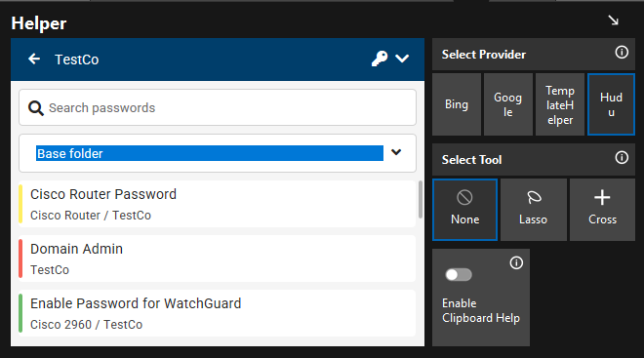Viewport: 644px width, 358px height.
Task: Select the Lasso tool
Action: 533,210
